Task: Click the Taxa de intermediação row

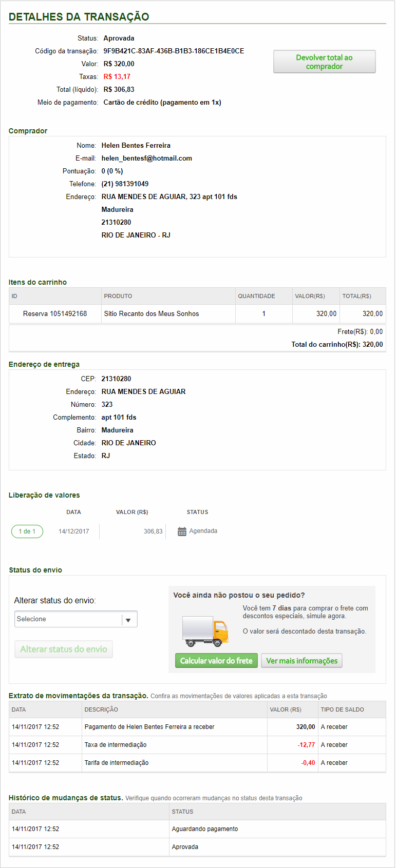Action: click(116, 745)
